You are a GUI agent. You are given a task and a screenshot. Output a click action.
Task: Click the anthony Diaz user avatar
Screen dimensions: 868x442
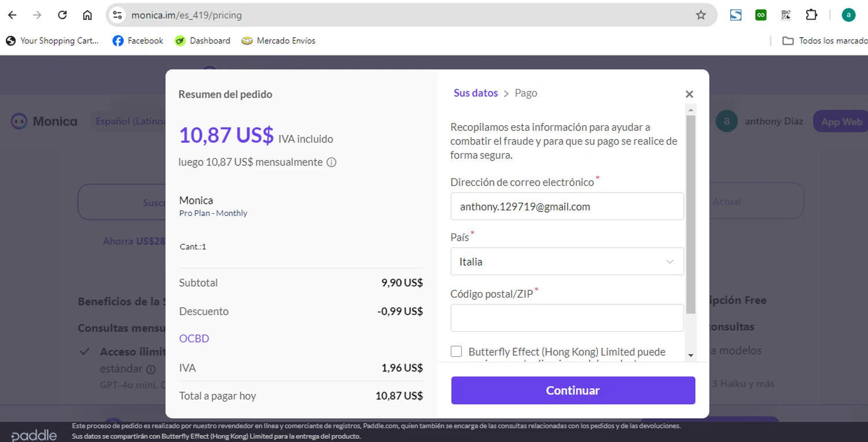point(727,121)
